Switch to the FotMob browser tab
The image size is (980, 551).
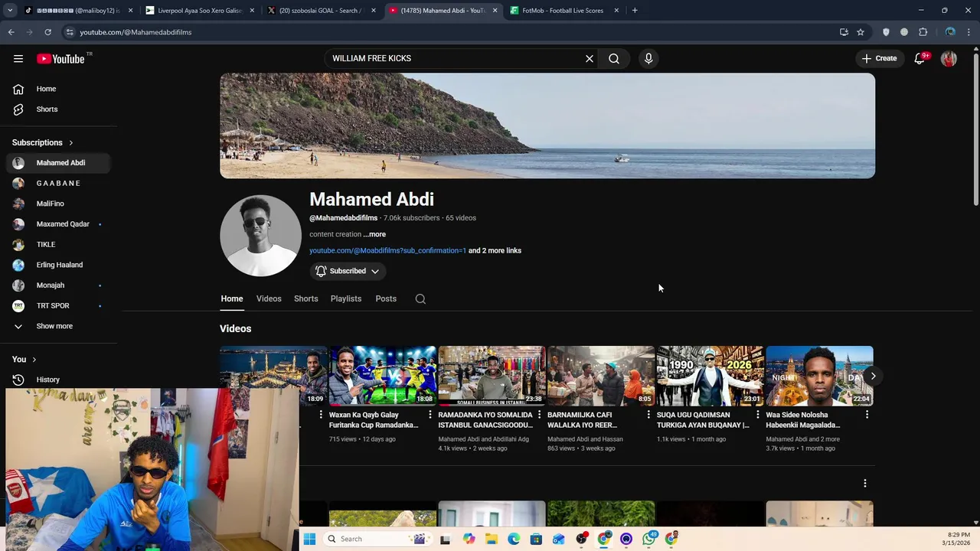coord(564,11)
